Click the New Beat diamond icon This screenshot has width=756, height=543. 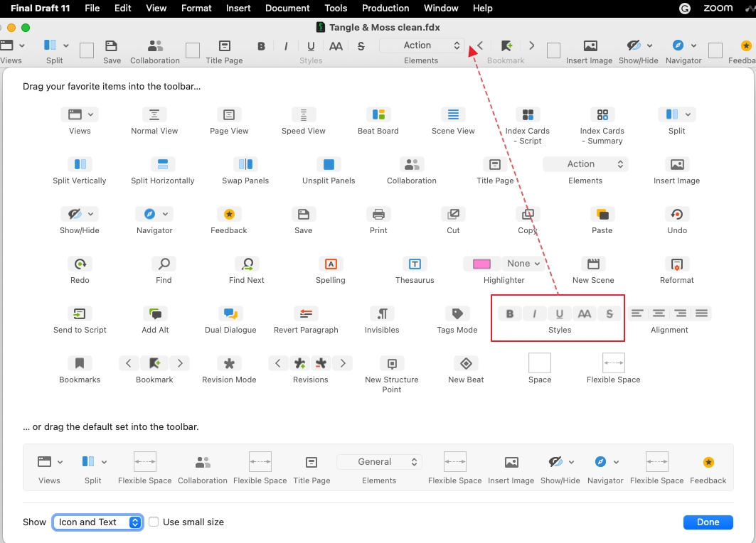pyautogui.click(x=466, y=363)
